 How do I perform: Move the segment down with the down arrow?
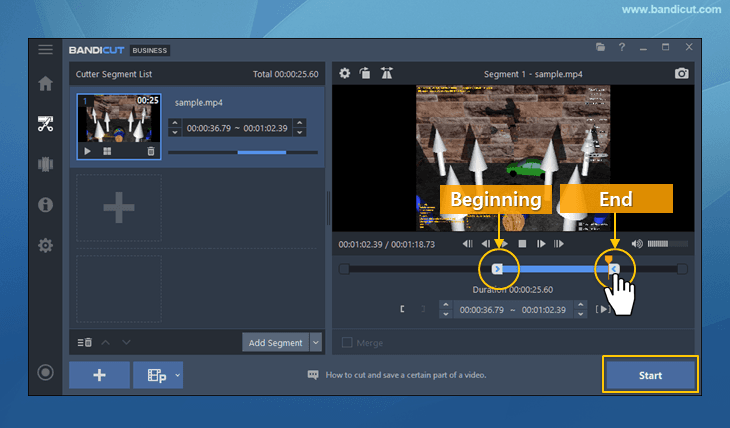click(x=126, y=342)
